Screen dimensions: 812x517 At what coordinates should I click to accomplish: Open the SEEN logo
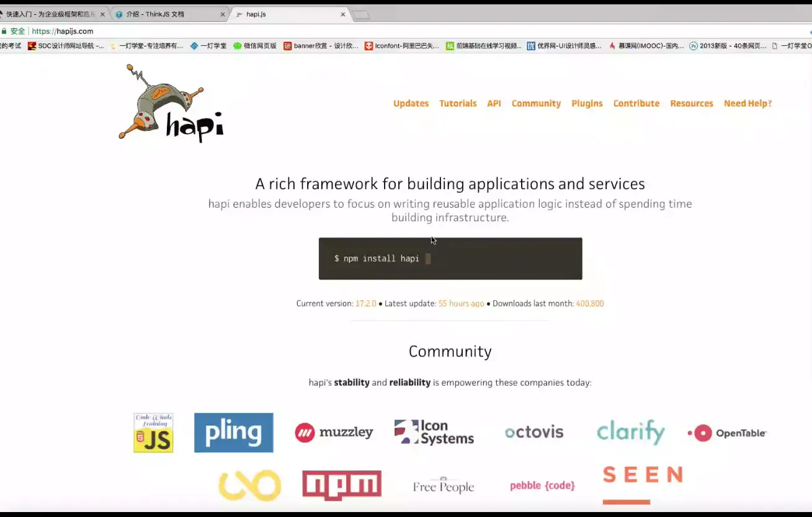[x=643, y=485]
